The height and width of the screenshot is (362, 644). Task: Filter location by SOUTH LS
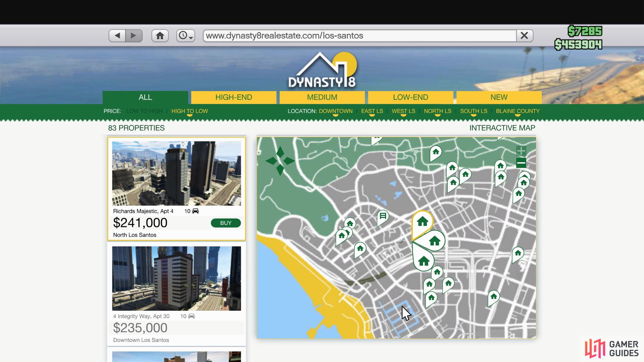pos(474,111)
